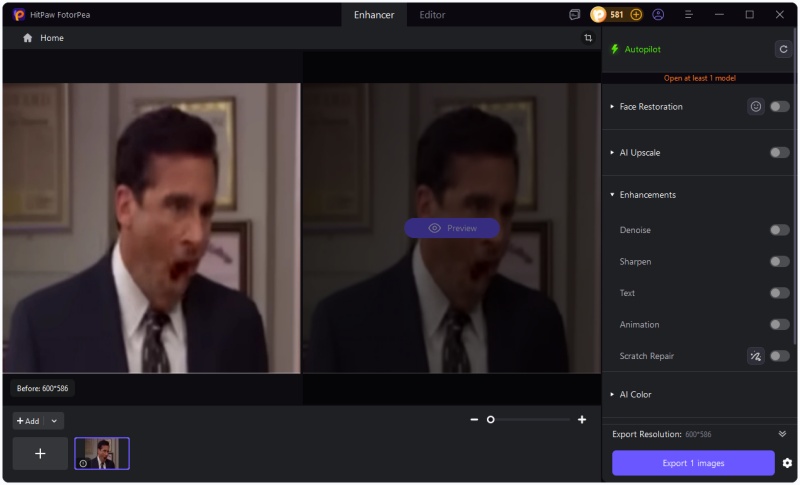This screenshot has width=800, height=485.
Task: Select the Enhancer tab
Action: point(374,15)
